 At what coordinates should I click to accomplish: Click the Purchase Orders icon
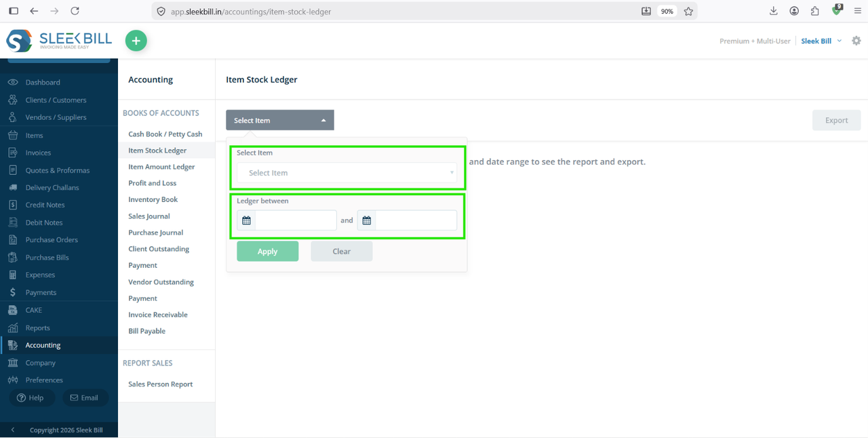click(12, 239)
